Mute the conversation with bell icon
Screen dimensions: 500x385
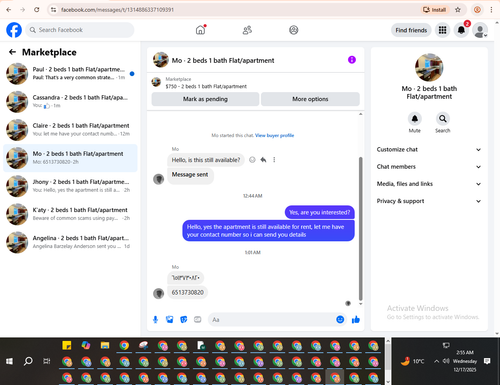pyautogui.click(x=415, y=119)
